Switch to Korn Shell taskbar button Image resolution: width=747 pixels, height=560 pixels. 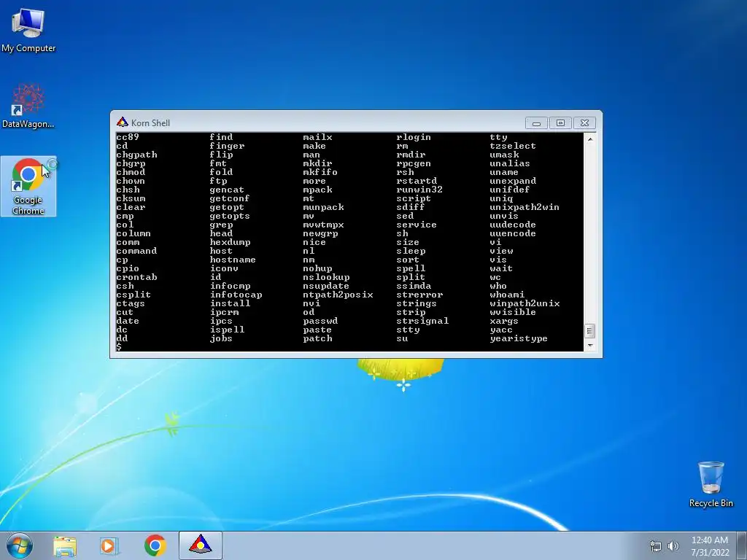[200, 545]
